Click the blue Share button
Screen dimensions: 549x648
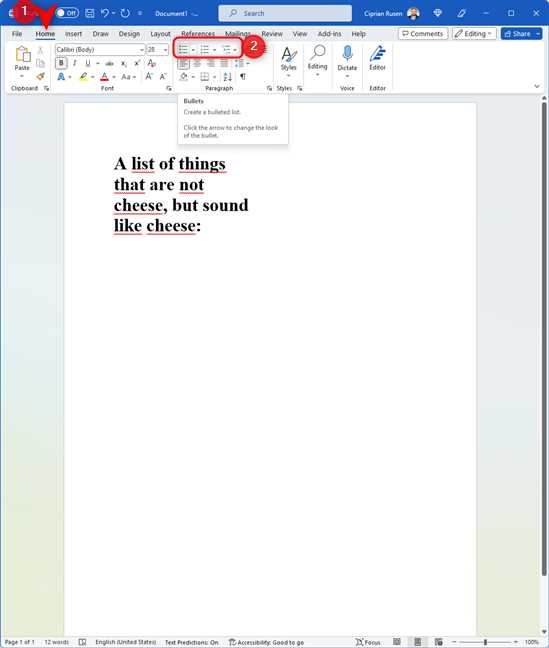(517, 33)
